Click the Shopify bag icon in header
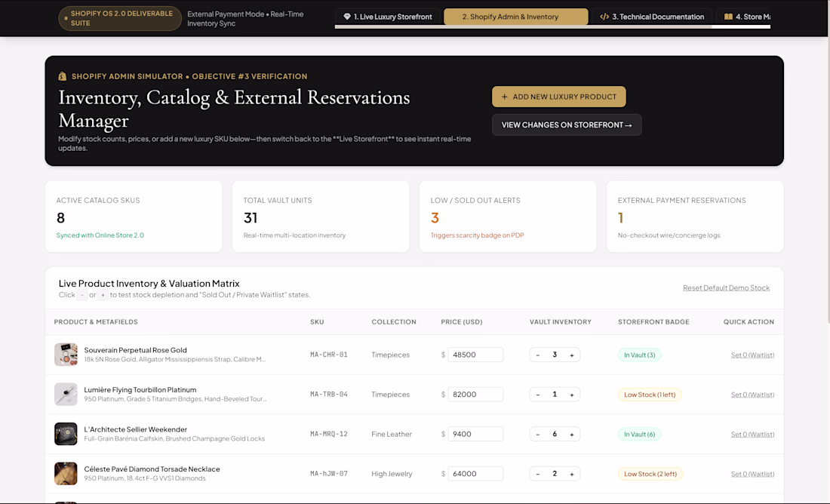 (62, 76)
